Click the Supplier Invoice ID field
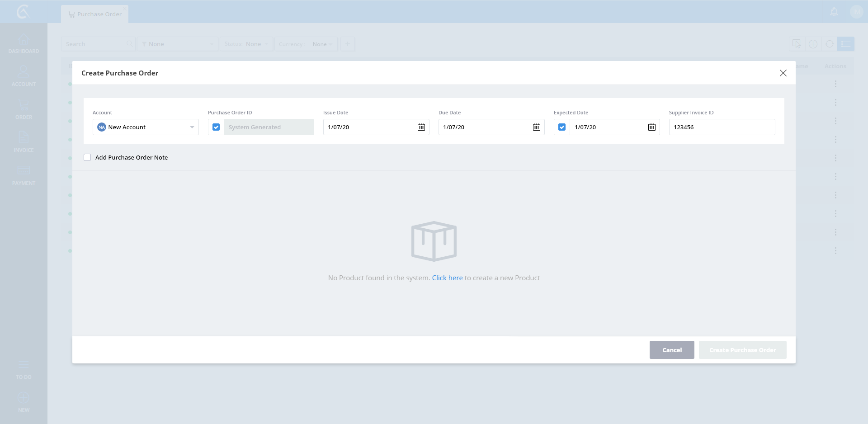Screen dimensions: 868x424 722,127
